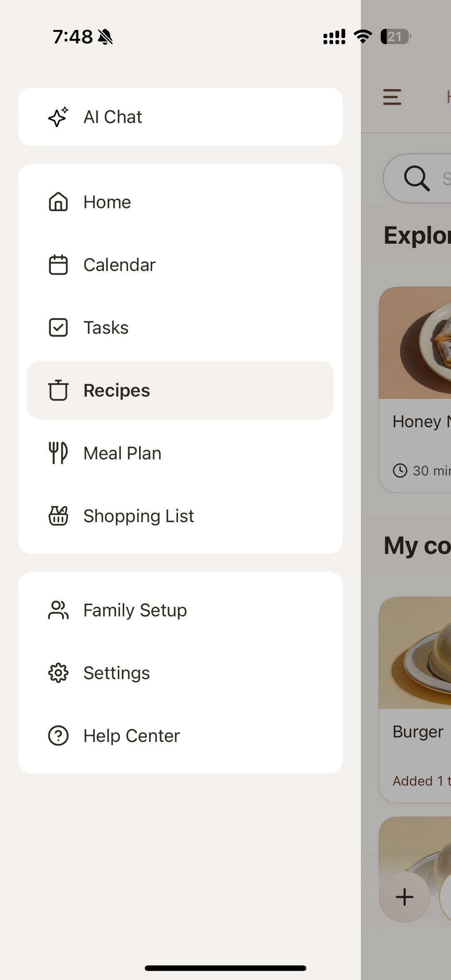Tap the Settings gear icon
Screen dimensions: 451x980
tap(58, 673)
